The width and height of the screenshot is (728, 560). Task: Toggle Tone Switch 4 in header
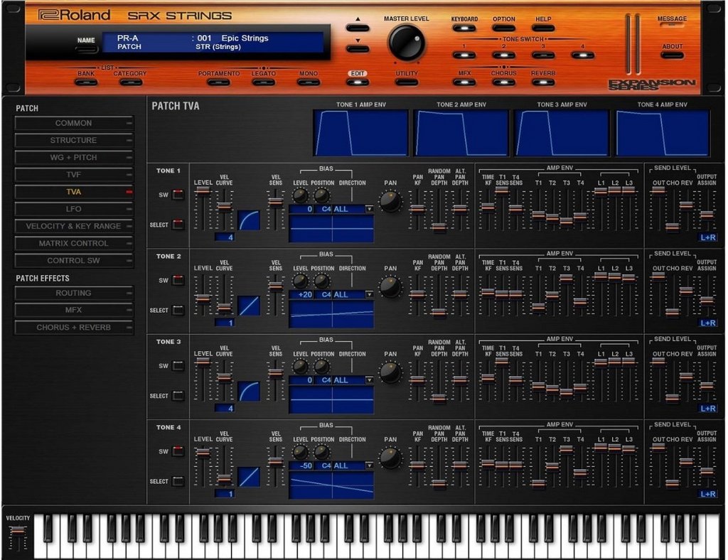point(583,55)
